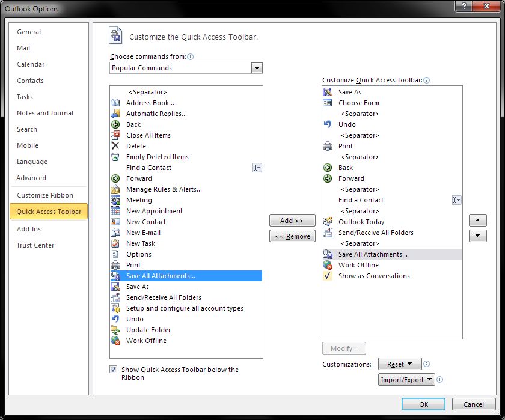Click the Move Up arrow button
The width and height of the screenshot is (505, 420).
click(x=477, y=221)
